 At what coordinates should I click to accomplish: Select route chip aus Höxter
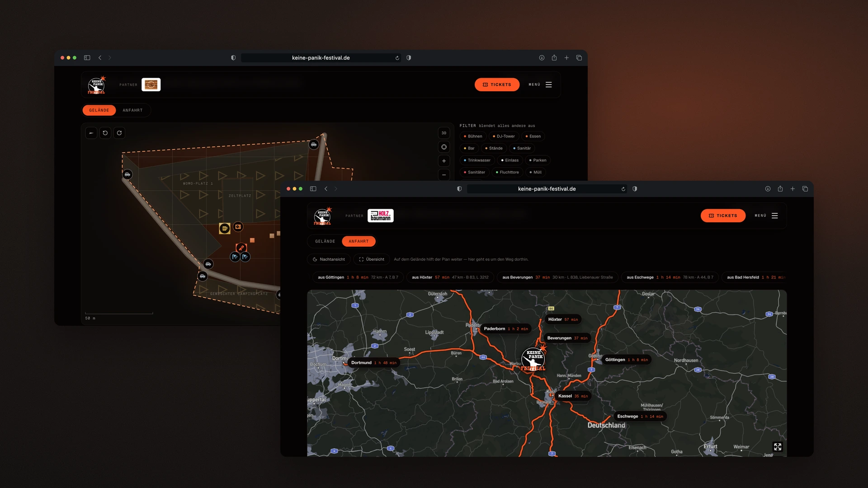pyautogui.click(x=450, y=277)
